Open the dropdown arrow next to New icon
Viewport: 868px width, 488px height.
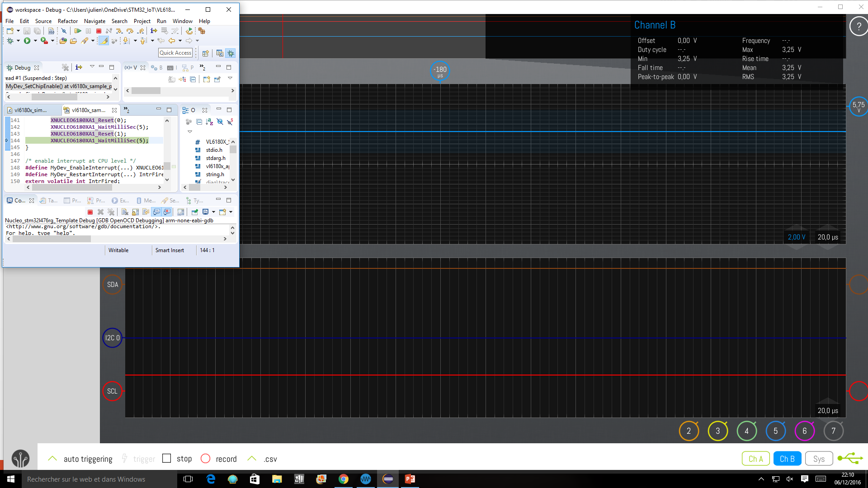(x=18, y=31)
